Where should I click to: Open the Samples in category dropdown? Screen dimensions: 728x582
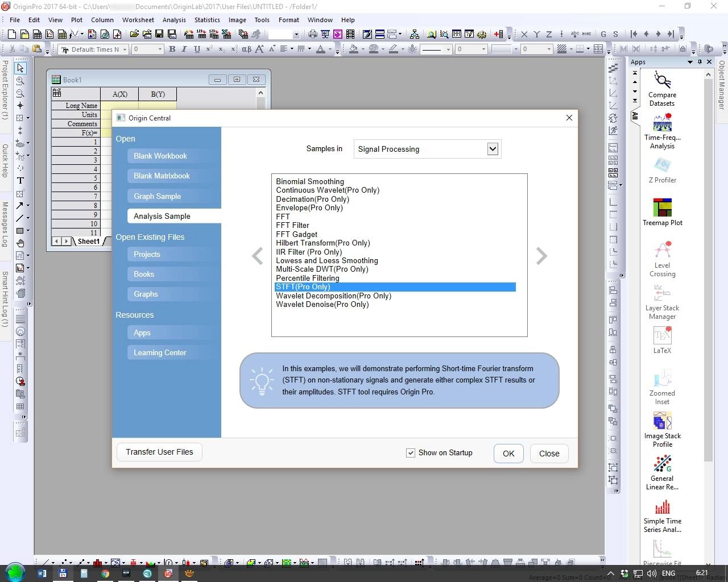[493, 149]
